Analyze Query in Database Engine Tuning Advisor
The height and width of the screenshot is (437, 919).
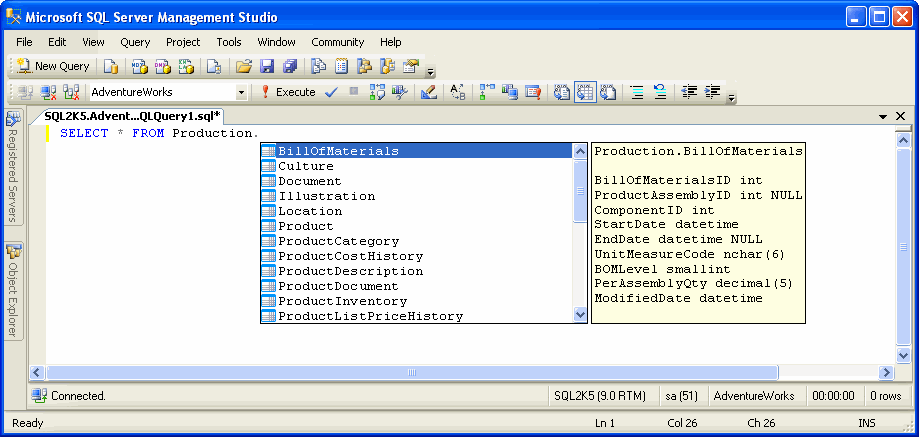400,92
